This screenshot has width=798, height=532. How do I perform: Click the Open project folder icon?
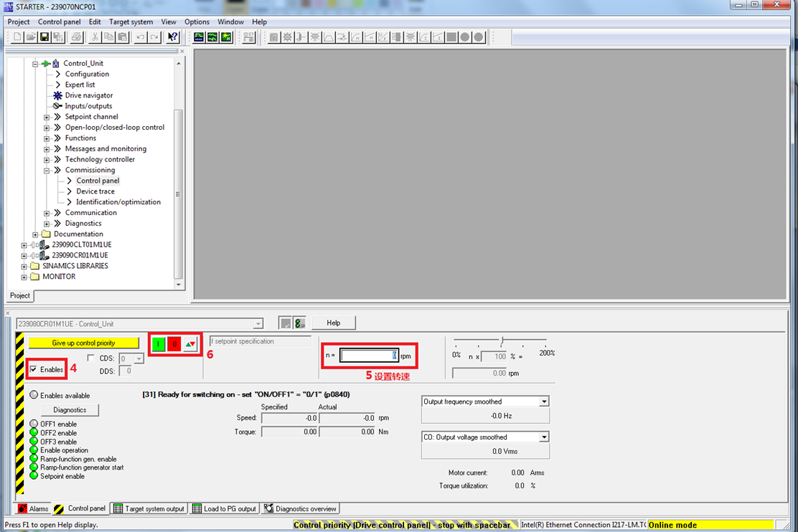pos(31,37)
